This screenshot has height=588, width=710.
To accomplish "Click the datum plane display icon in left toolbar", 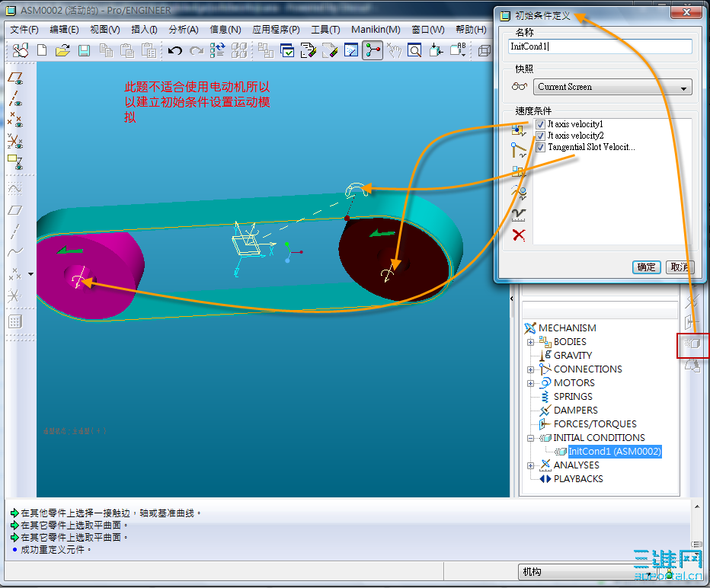I will point(15,78).
